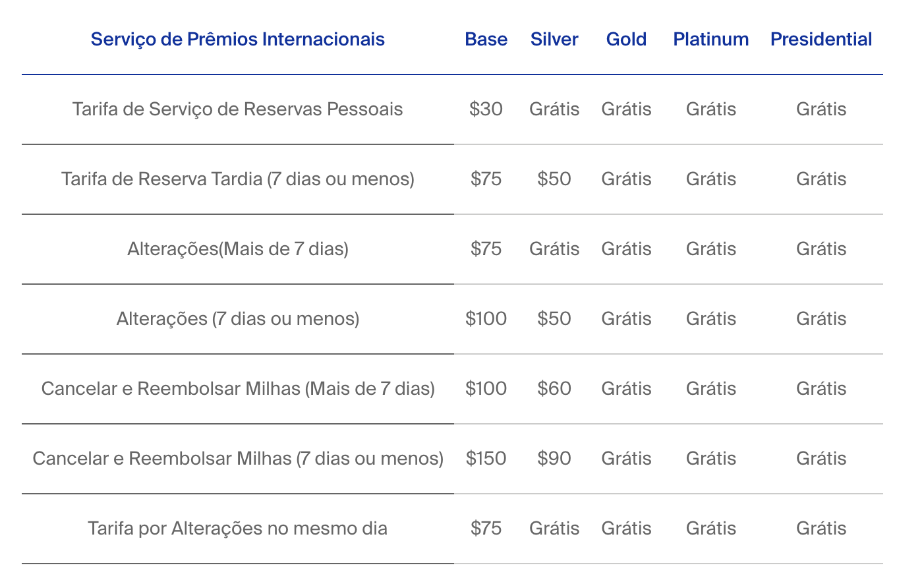Click the Base column header

click(x=486, y=40)
